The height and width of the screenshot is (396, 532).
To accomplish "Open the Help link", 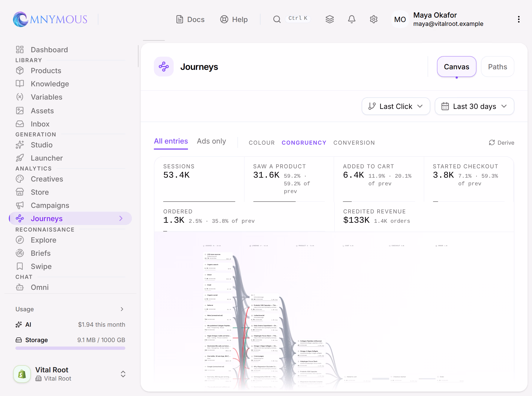I will (234, 19).
